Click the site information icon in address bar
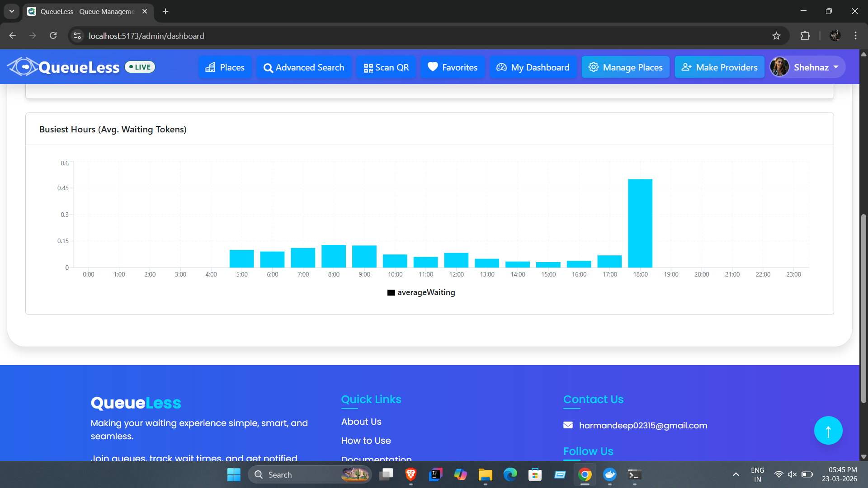The image size is (868, 488). click(77, 36)
